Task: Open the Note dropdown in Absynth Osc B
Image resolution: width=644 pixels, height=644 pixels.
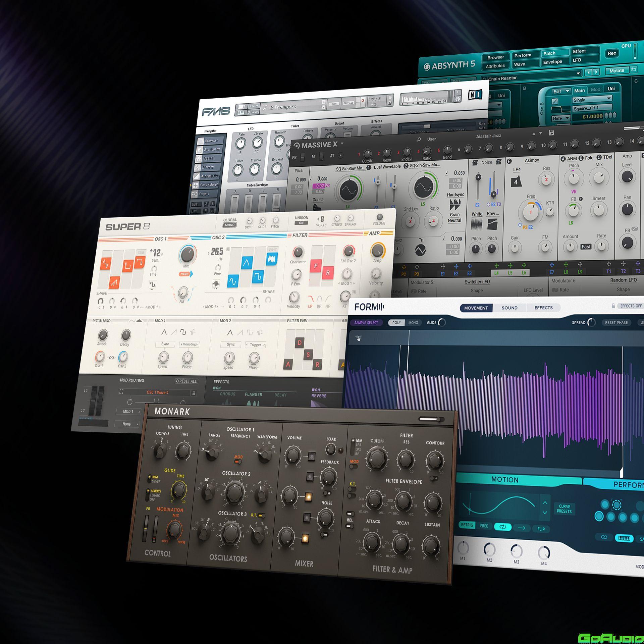Action: pyautogui.click(x=561, y=118)
